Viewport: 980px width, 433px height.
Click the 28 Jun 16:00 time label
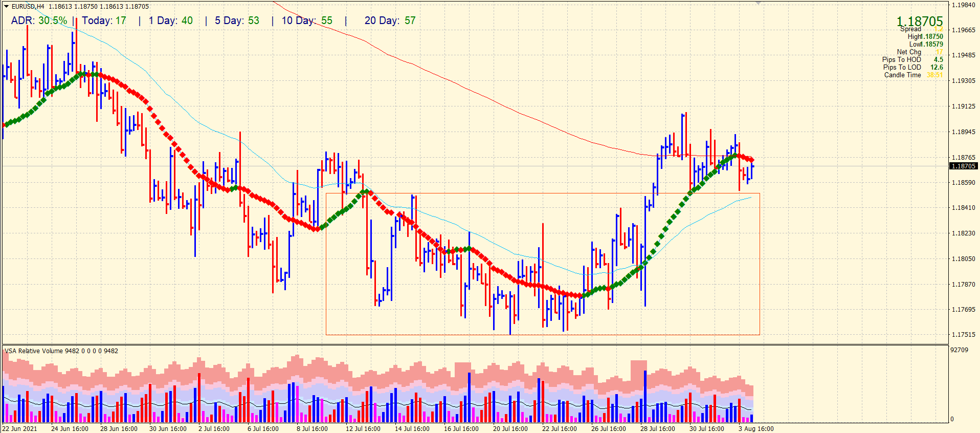pos(119,429)
